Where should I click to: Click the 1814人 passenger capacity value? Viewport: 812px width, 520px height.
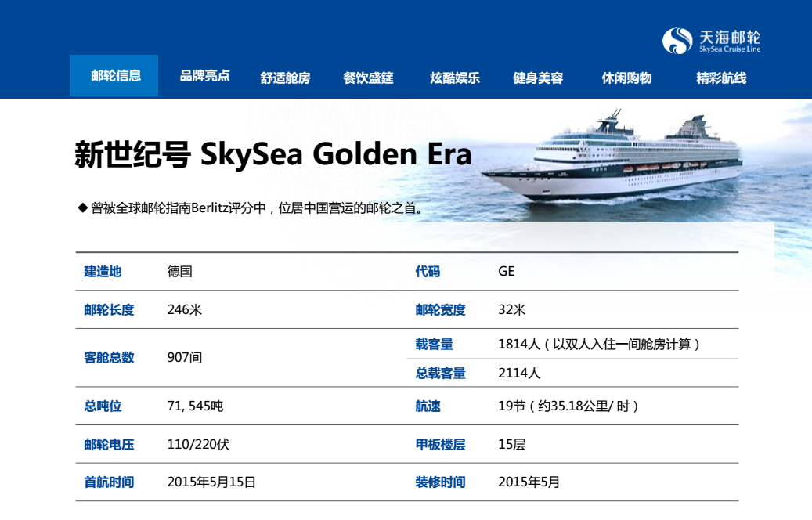tap(599, 344)
